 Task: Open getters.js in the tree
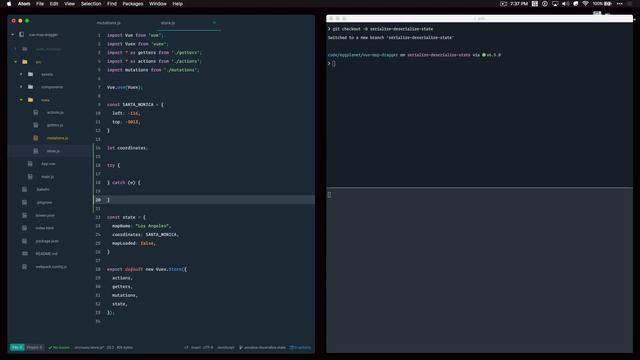coord(55,125)
